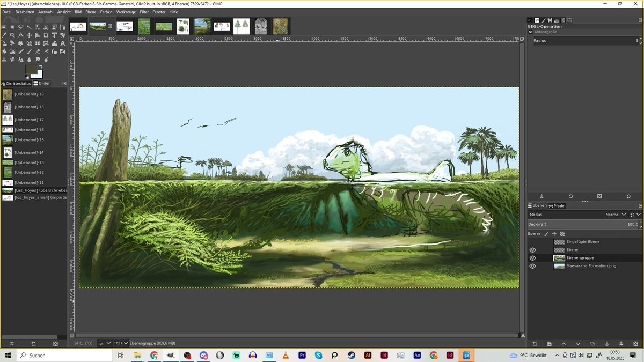
Task: Toggle visibility of Ebene layer
Action: pyautogui.click(x=533, y=250)
